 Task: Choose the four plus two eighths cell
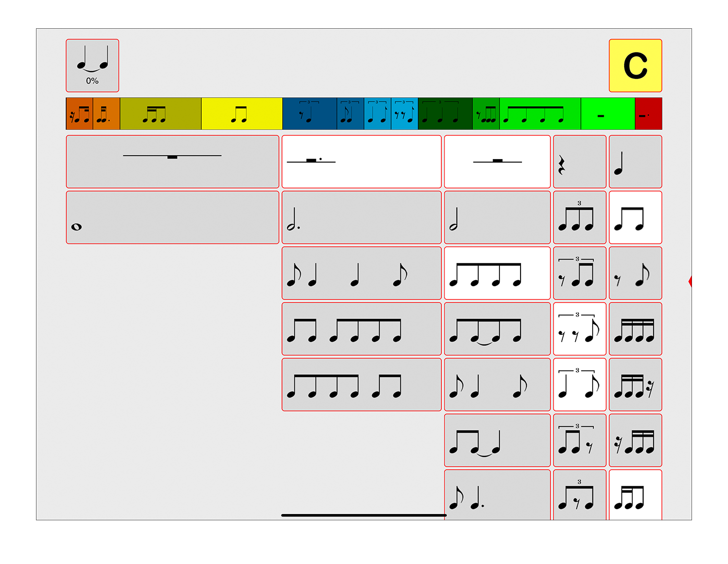[x=362, y=384]
